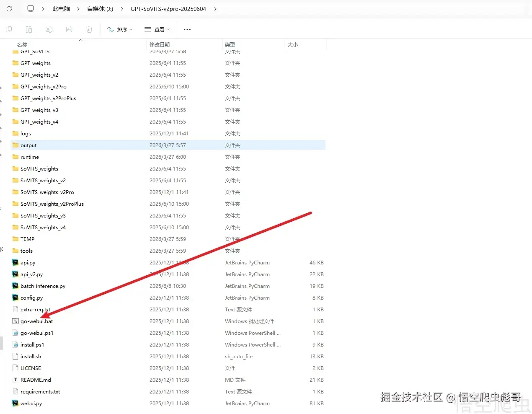The image size is (532, 414).
Task: Select file name LICENSE
Action: coord(31,368)
